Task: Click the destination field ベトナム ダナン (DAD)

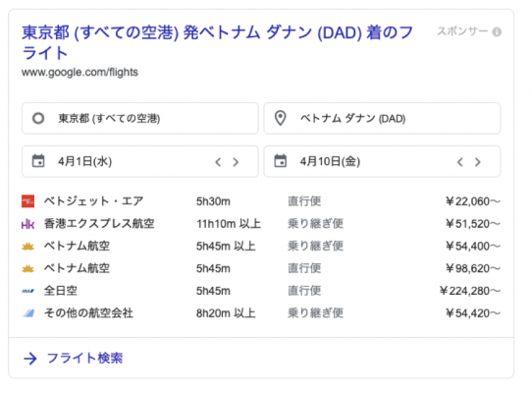Action: coord(382,118)
